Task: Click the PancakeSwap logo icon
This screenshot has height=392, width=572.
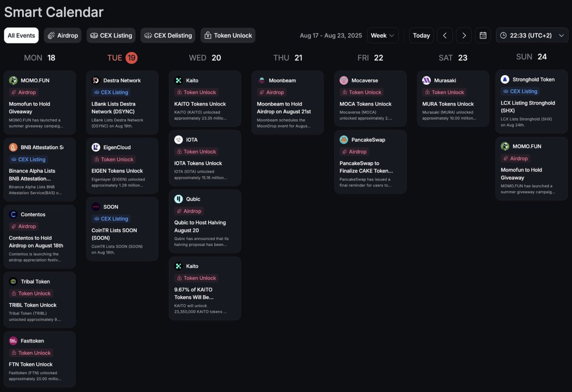Action: coord(344,140)
